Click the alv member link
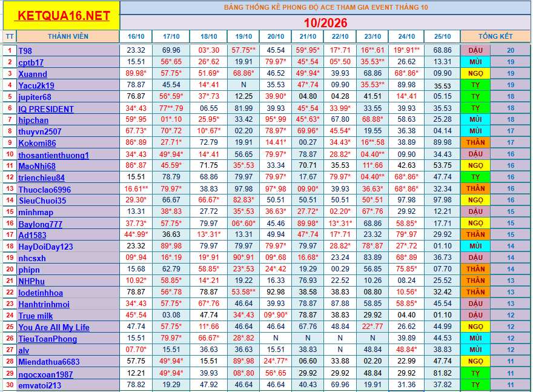This screenshot has height=392, width=533. [x=24, y=350]
